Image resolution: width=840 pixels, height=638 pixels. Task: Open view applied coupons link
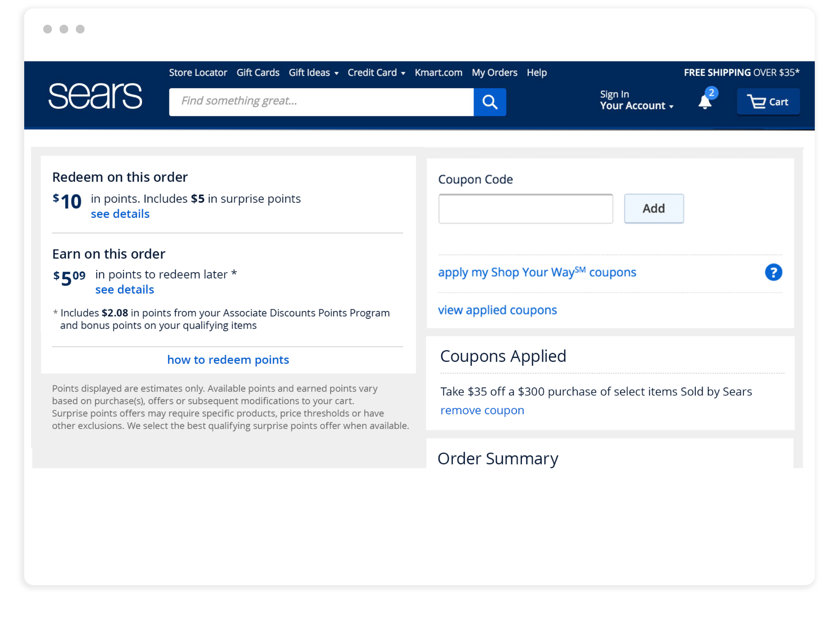point(497,310)
